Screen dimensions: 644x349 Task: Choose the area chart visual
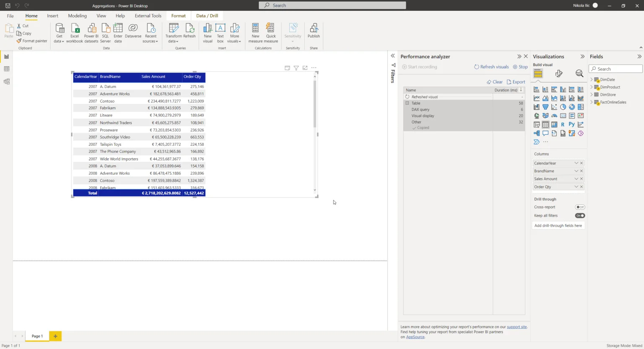545,98
